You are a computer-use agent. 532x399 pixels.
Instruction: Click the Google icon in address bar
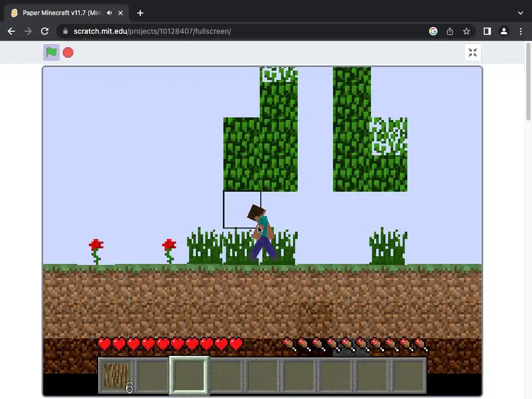pos(433,31)
